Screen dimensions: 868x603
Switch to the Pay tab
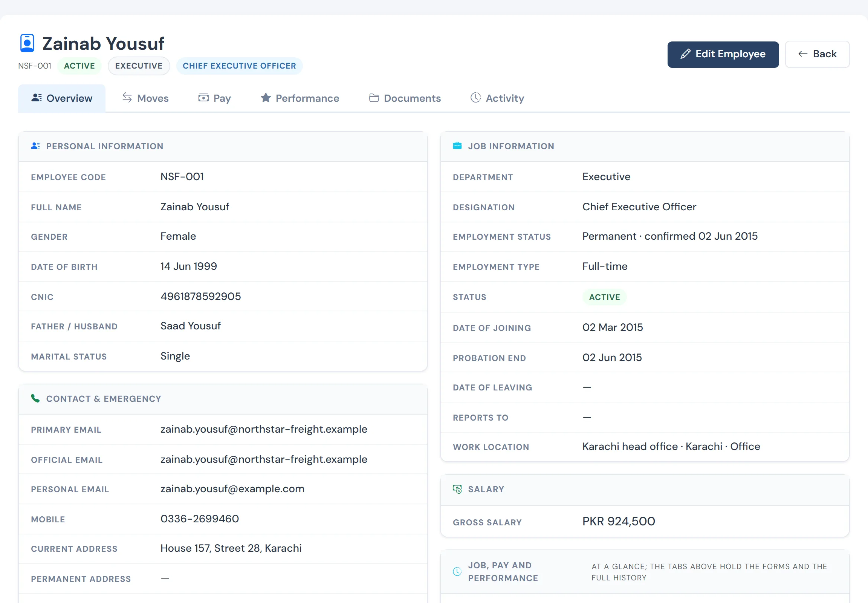(214, 98)
